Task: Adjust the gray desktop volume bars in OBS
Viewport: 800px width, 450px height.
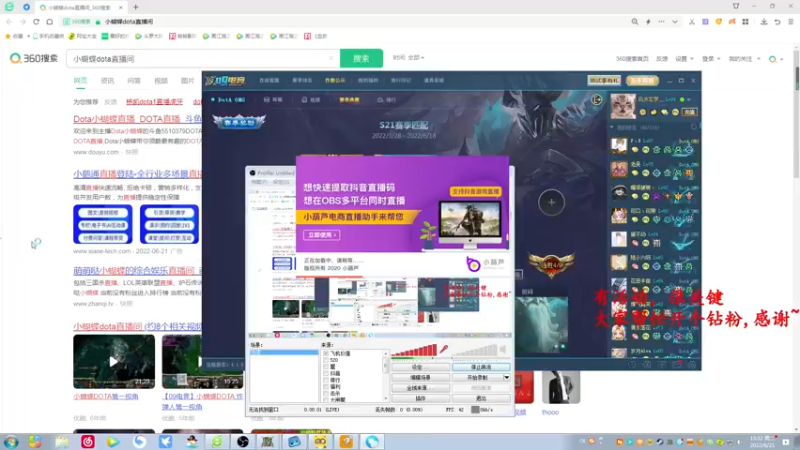Action: click(474, 351)
